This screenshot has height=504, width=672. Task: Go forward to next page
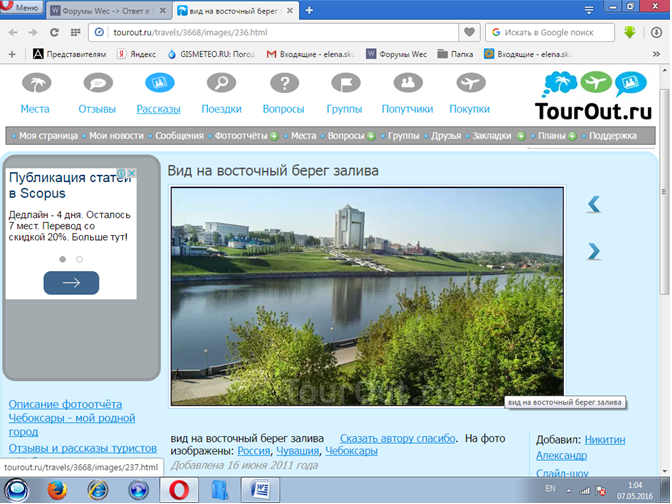click(33, 32)
